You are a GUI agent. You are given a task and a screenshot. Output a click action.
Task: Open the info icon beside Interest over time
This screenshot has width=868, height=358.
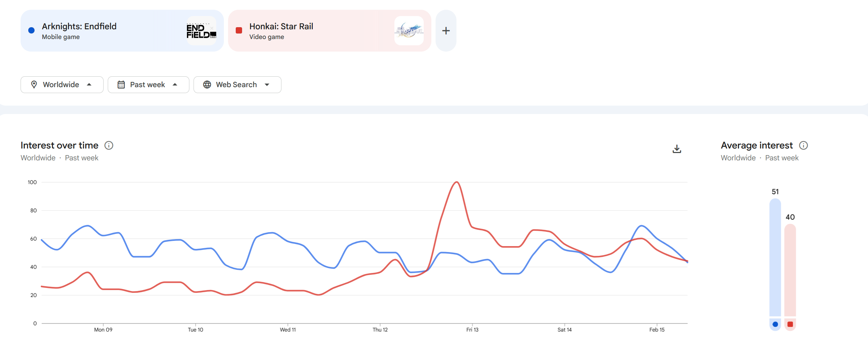click(109, 145)
